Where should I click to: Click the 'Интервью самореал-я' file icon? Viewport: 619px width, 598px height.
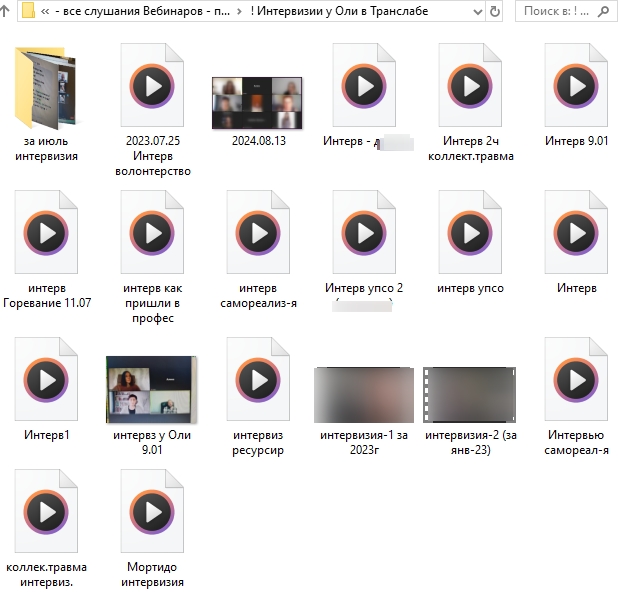pyautogui.click(x=576, y=382)
